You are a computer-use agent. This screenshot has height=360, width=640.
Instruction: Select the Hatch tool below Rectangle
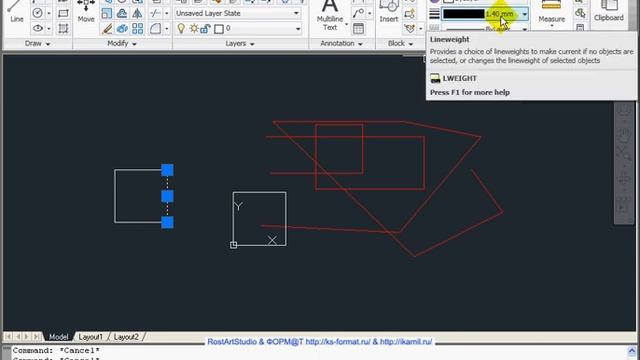click(x=63, y=29)
